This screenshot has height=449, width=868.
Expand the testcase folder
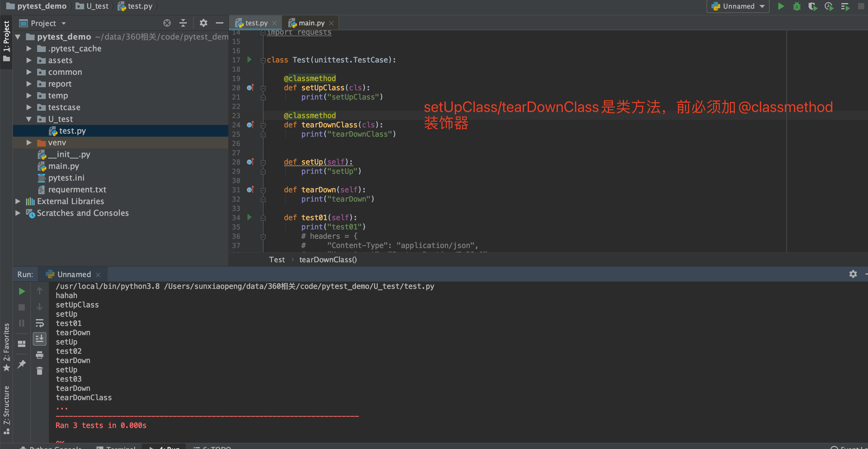click(29, 107)
